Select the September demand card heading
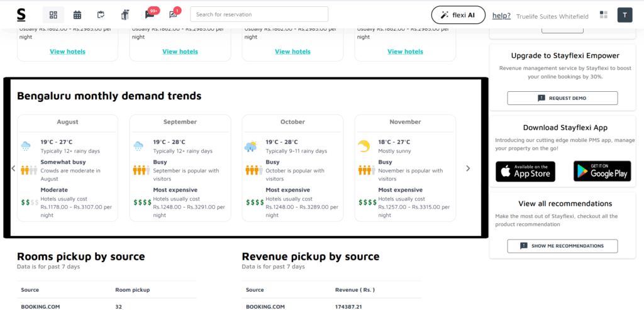 180,122
